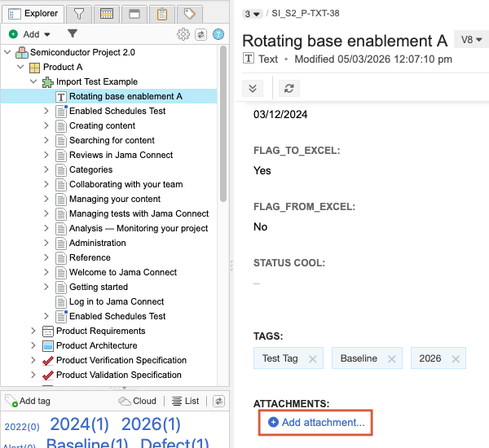Open explorer settings gear icon
The height and width of the screenshot is (448, 489).
tap(183, 34)
